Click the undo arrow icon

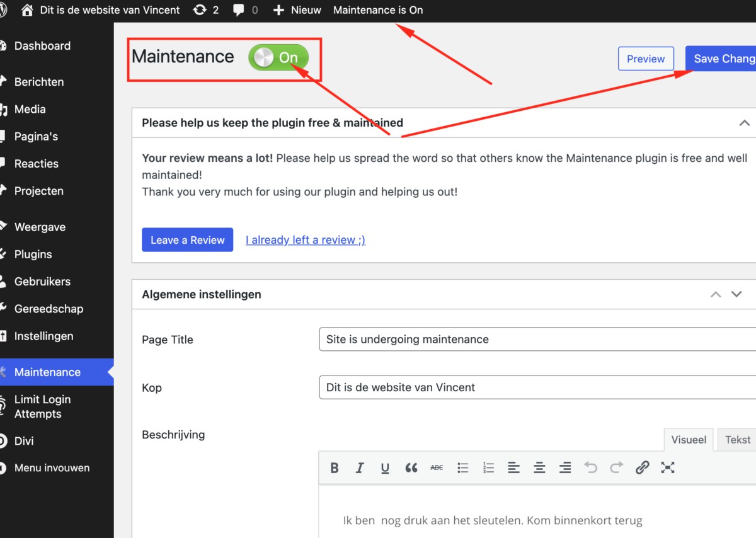pyautogui.click(x=590, y=467)
